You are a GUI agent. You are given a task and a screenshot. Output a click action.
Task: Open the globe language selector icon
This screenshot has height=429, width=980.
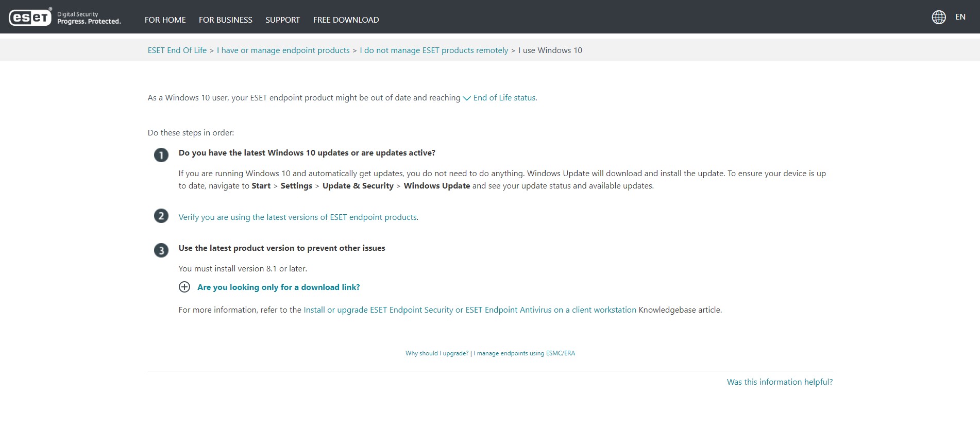coord(939,17)
